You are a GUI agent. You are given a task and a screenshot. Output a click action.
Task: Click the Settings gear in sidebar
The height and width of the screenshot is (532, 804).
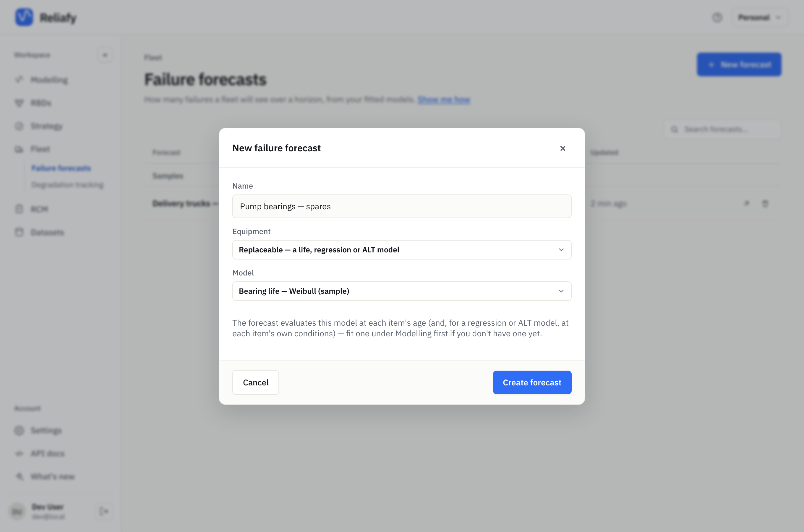click(19, 431)
